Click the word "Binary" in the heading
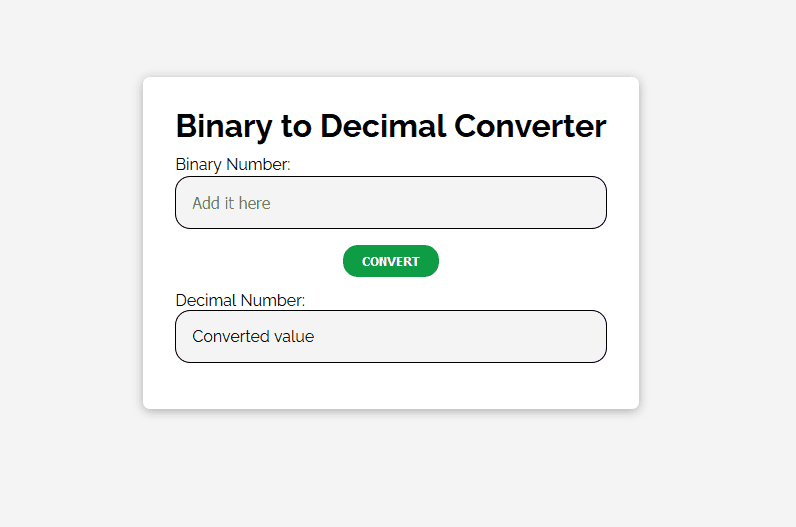 223,127
